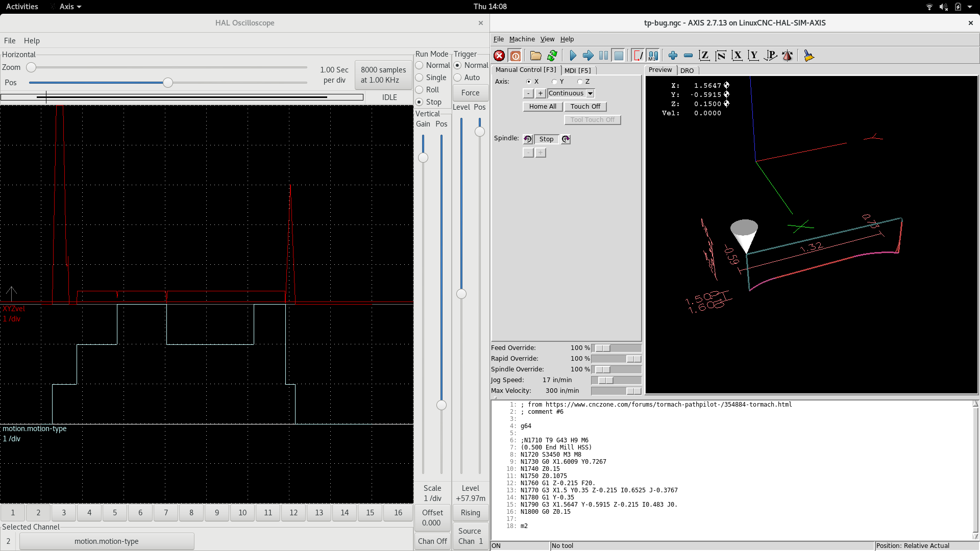This screenshot has height=551, width=980.
Task: Click the Offset 0.000 button
Action: click(432, 518)
